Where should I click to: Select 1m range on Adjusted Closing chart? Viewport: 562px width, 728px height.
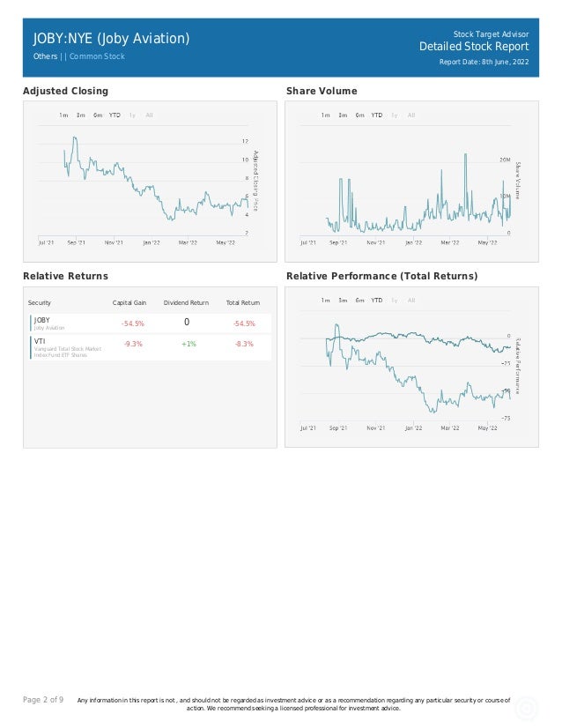click(x=63, y=115)
